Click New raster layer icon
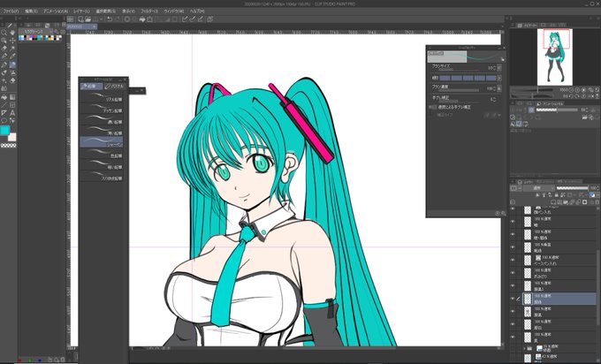The width and height of the screenshot is (601, 364). (x=553, y=202)
